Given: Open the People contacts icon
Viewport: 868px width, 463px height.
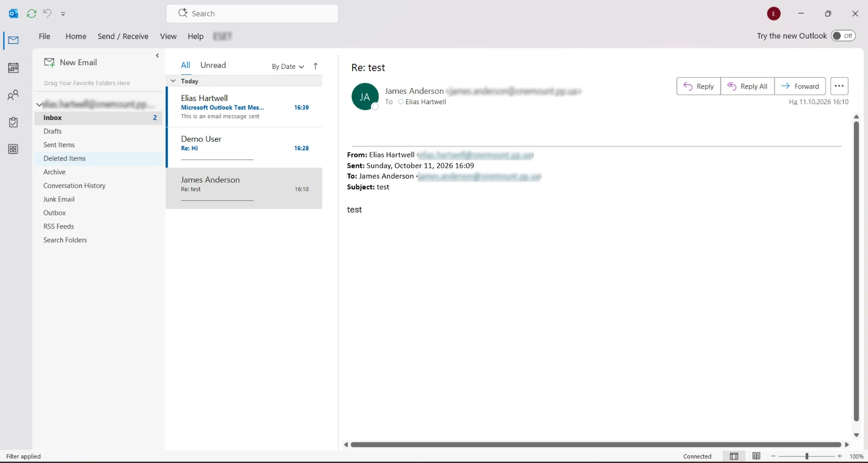Looking at the screenshot, I should (14, 95).
